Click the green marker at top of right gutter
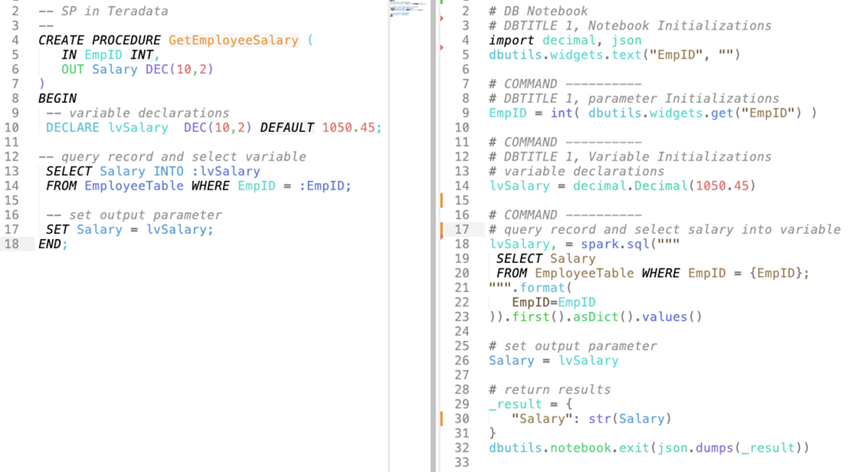868x472 pixels. click(x=441, y=2)
